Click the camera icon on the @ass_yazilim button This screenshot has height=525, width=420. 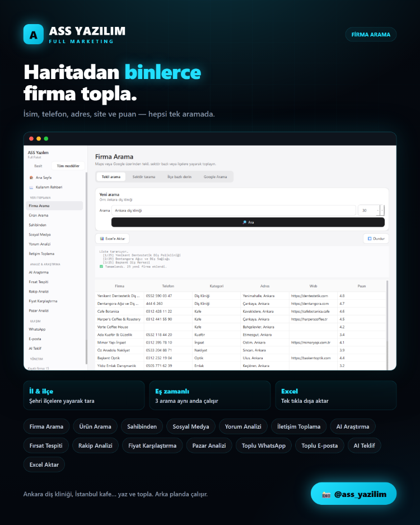click(x=326, y=495)
